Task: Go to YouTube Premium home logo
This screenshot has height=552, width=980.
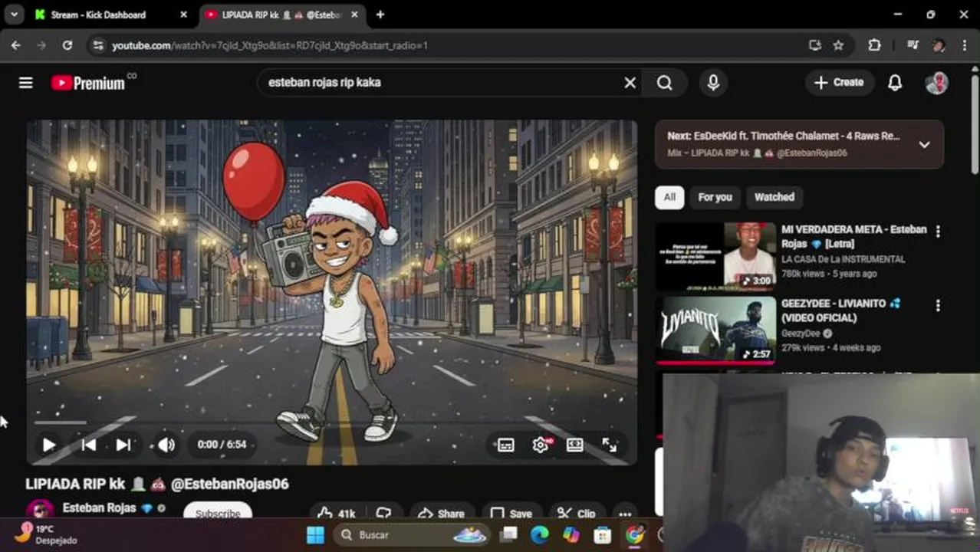Action: point(89,83)
